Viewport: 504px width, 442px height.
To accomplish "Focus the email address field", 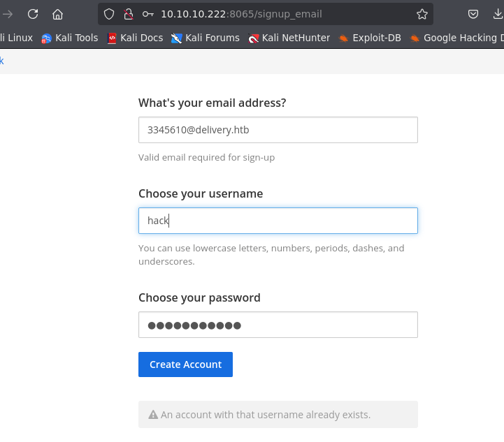I will tap(278, 130).
